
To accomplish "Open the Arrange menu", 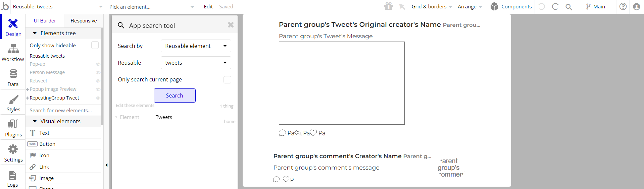I will coord(469,7).
